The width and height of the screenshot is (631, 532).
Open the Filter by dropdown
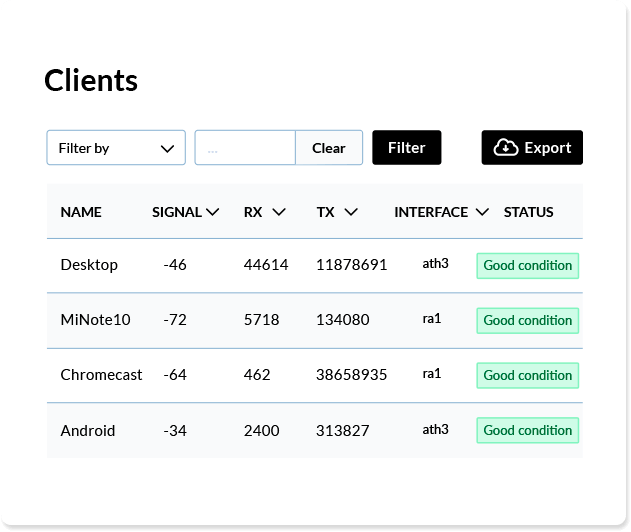tap(116, 147)
